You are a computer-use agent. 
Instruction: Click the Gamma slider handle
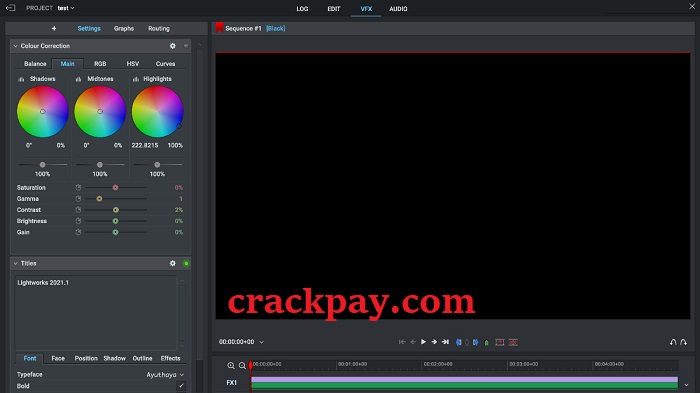click(99, 199)
